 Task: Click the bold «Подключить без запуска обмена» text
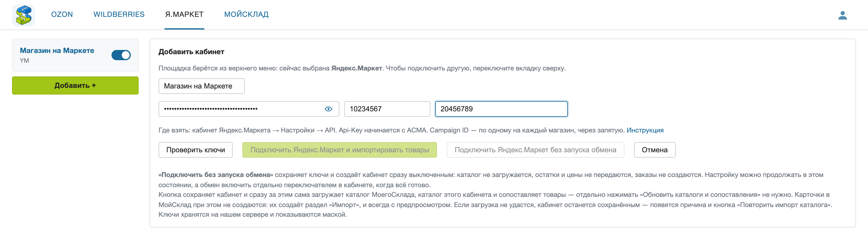[x=216, y=175]
